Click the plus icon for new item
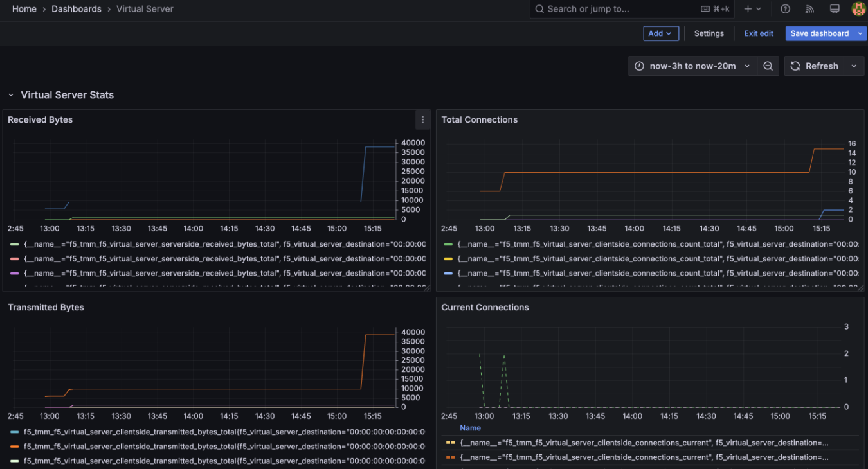Viewport: 868px width, 469px height. coord(748,9)
